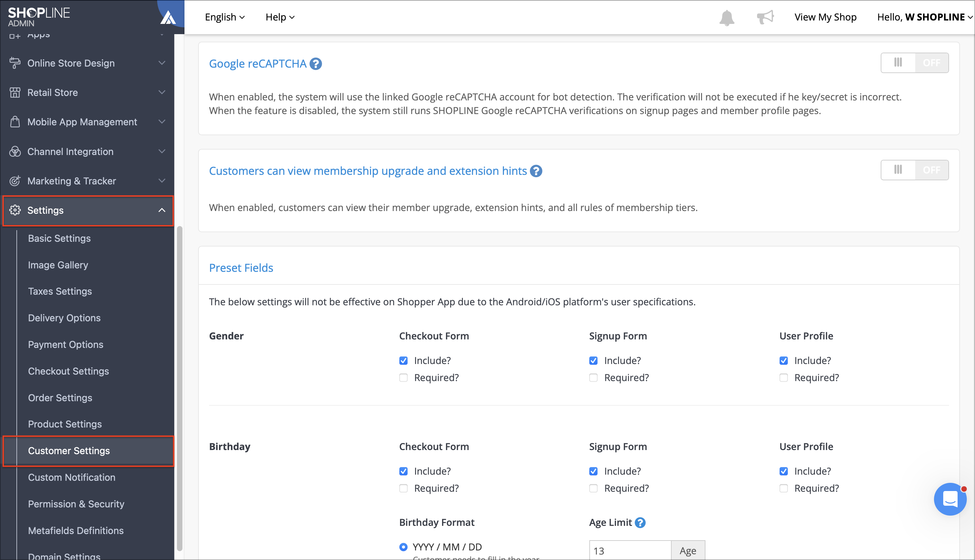Click the View My Shop link
Viewport: 975px width, 560px height.
(x=825, y=17)
